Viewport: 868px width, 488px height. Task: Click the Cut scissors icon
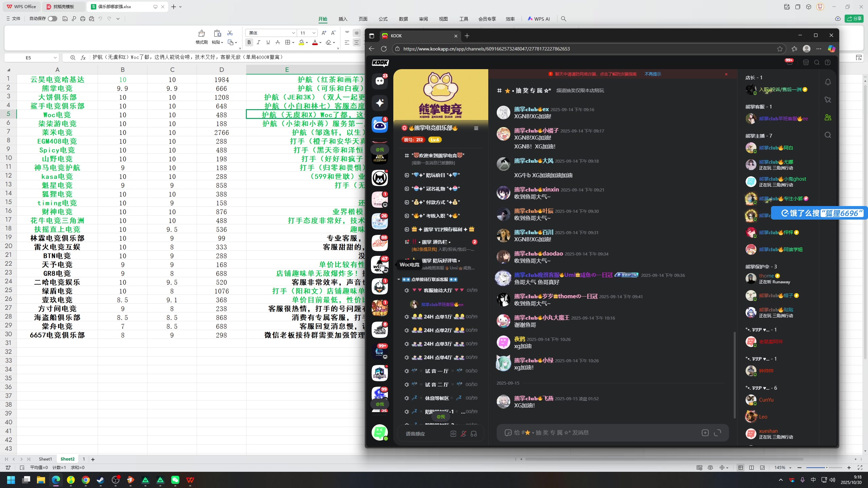pyautogui.click(x=230, y=33)
